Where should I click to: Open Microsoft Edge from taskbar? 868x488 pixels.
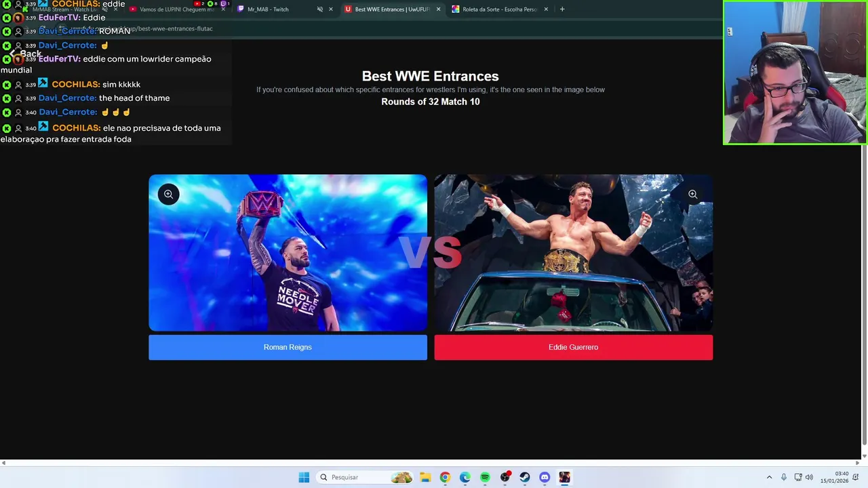point(465,477)
